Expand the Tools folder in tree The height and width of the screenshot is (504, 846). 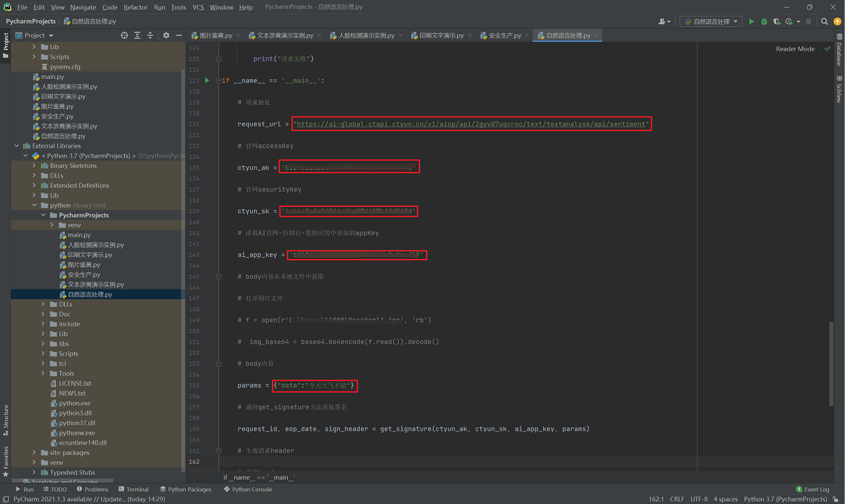[x=43, y=374]
